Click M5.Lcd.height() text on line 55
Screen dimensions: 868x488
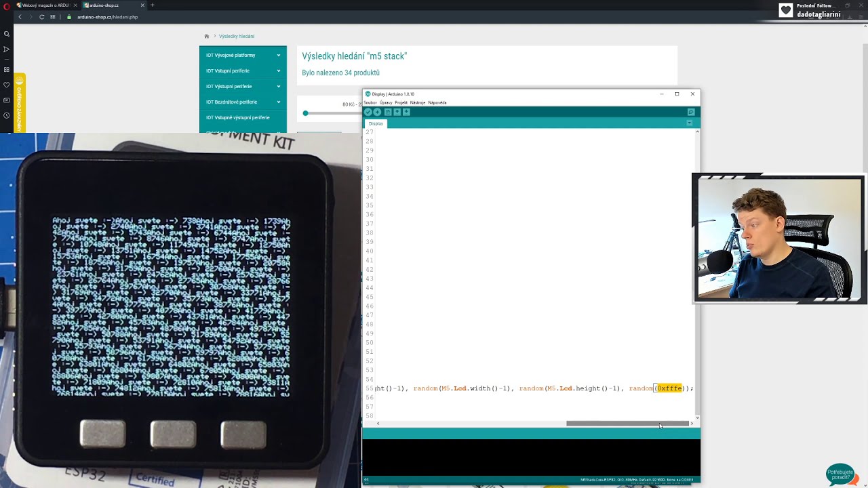[577, 388]
